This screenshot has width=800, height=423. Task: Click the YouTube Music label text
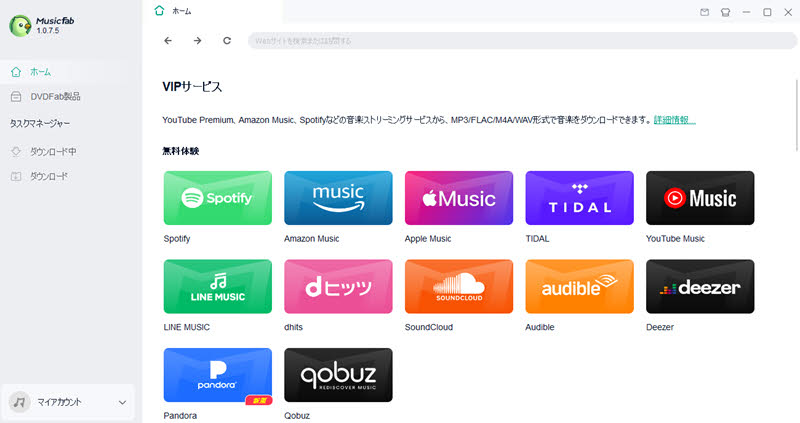point(675,238)
